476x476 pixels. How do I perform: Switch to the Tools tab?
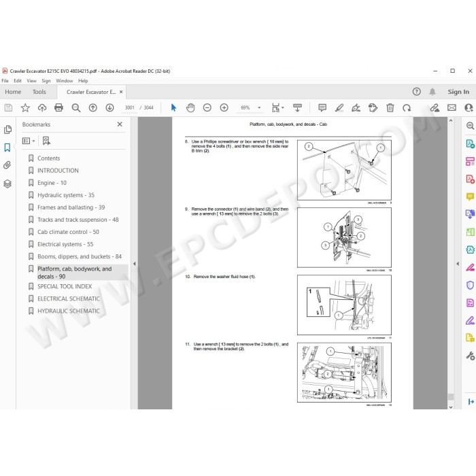click(39, 92)
